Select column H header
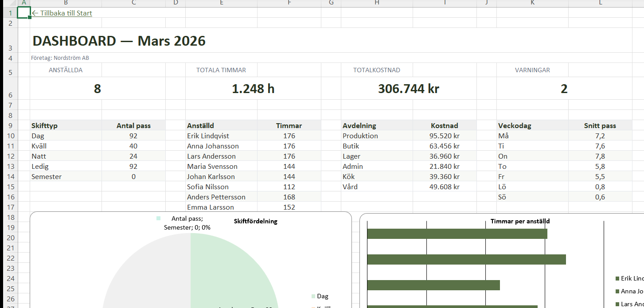 point(377,4)
